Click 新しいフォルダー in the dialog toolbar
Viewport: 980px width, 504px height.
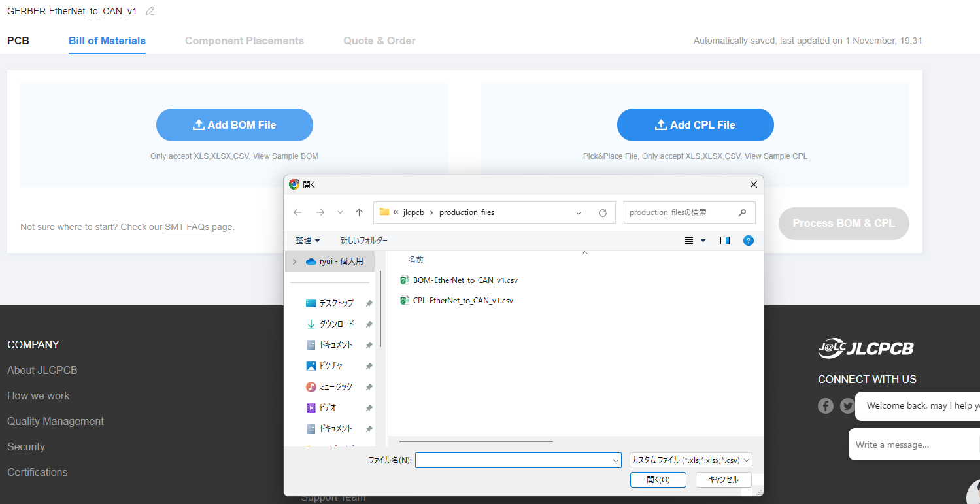[363, 241]
